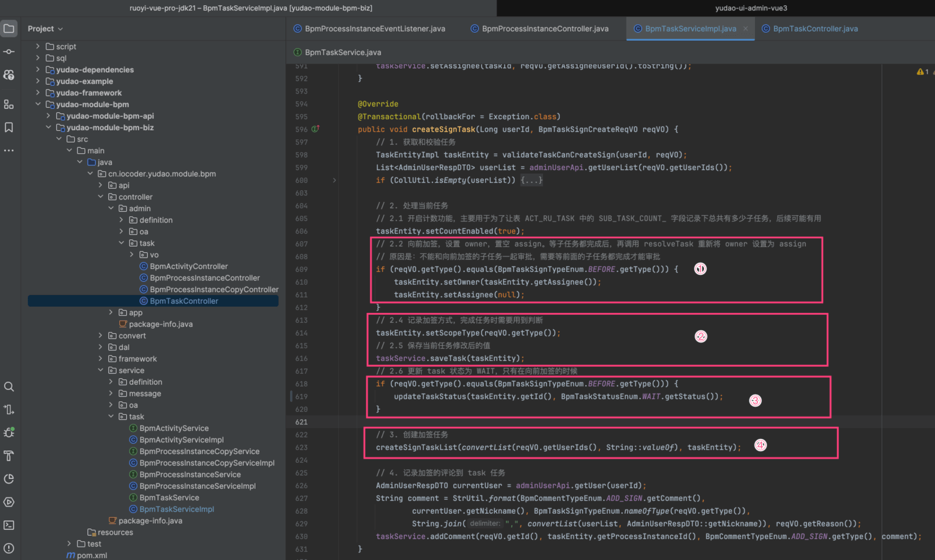Click the Find magnifier icon in sidebar

9,386
